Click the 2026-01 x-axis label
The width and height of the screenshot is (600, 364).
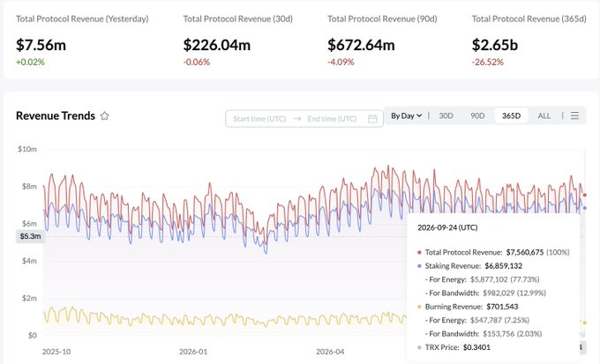(193, 352)
